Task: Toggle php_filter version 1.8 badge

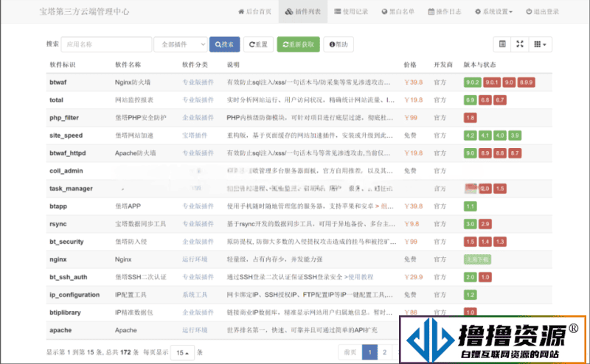Action: click(x=471, y=118)
